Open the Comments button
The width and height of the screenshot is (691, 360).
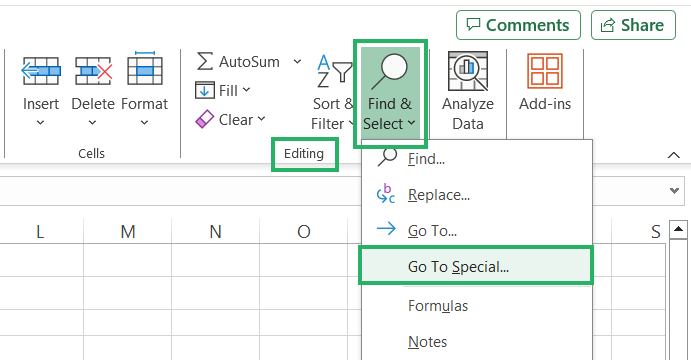(518, 25)
